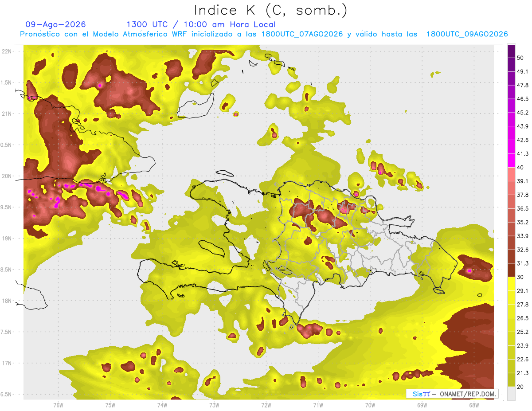Click the '70W' longitude label
The image size is (532, 411).
click(370, 405)
